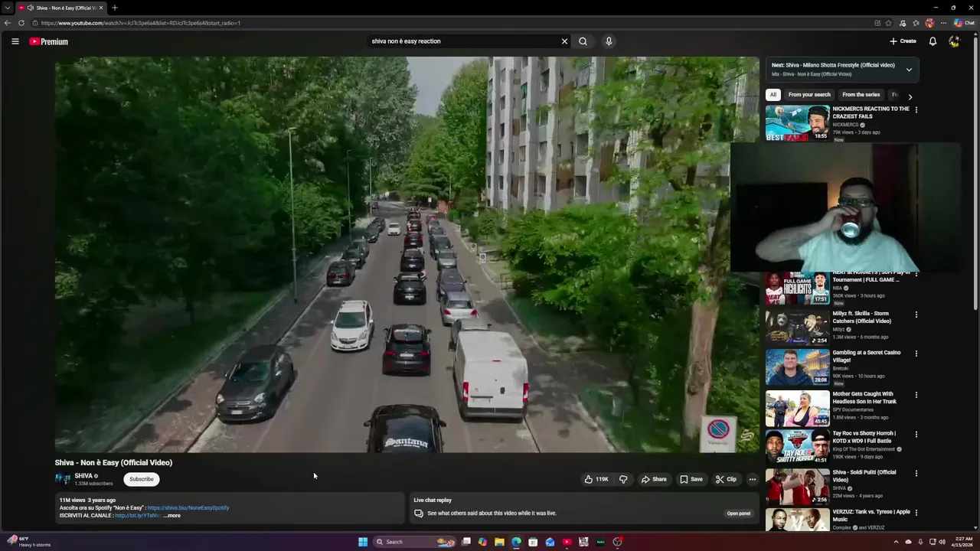Expand description with ...more
The height and width of the screenshot is (551, 980).
coord(171,516)
